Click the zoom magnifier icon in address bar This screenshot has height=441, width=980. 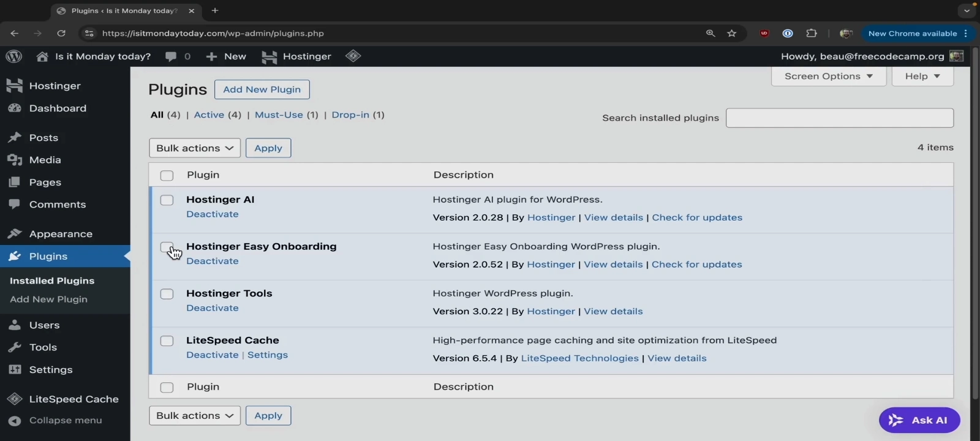[710, 33]
